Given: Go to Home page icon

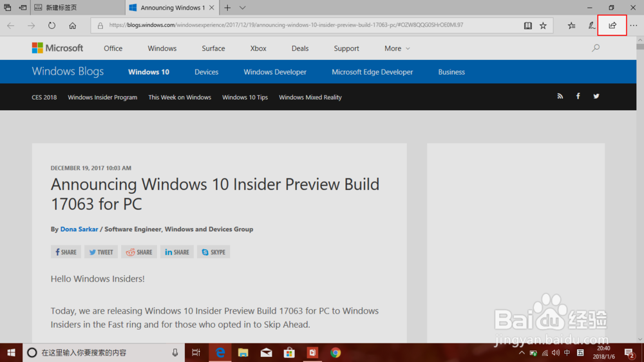Looking at the screenshot, I should pyautogui.click(x=72, y=25).
